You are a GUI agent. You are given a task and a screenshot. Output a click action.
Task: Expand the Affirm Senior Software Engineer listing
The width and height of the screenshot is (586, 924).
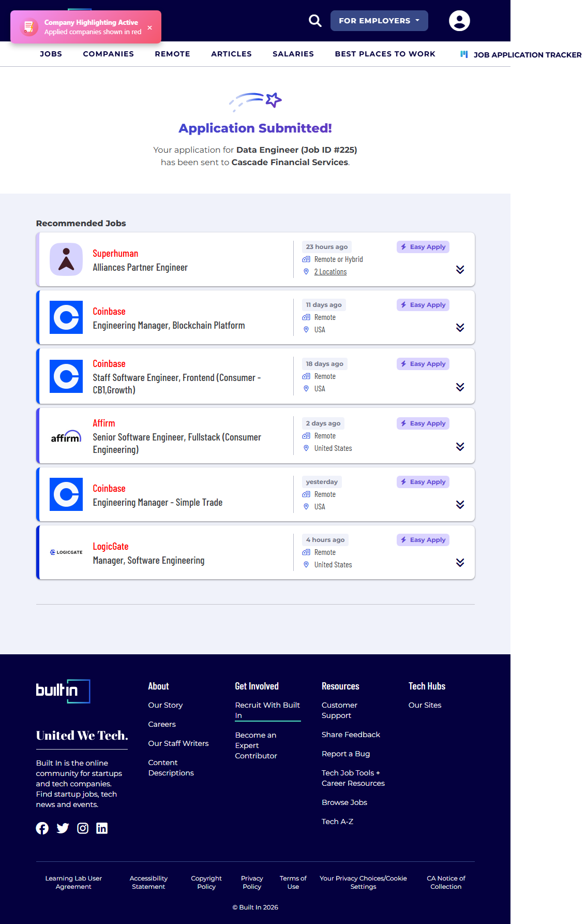(x=460, y=447)
